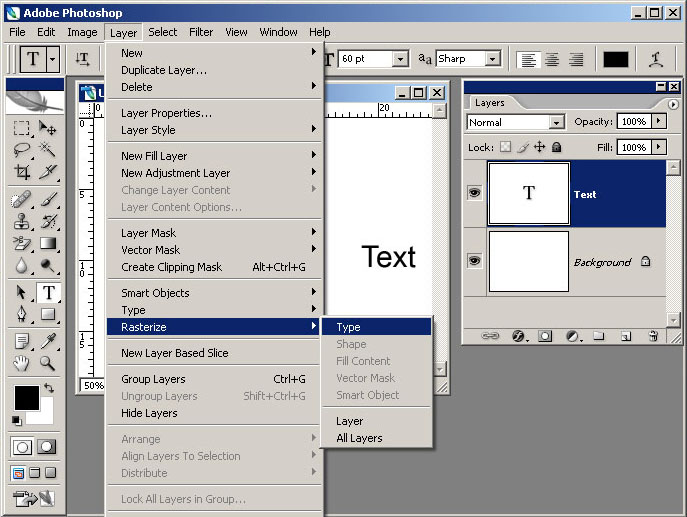Click the create warped text icon

point(655,59)
